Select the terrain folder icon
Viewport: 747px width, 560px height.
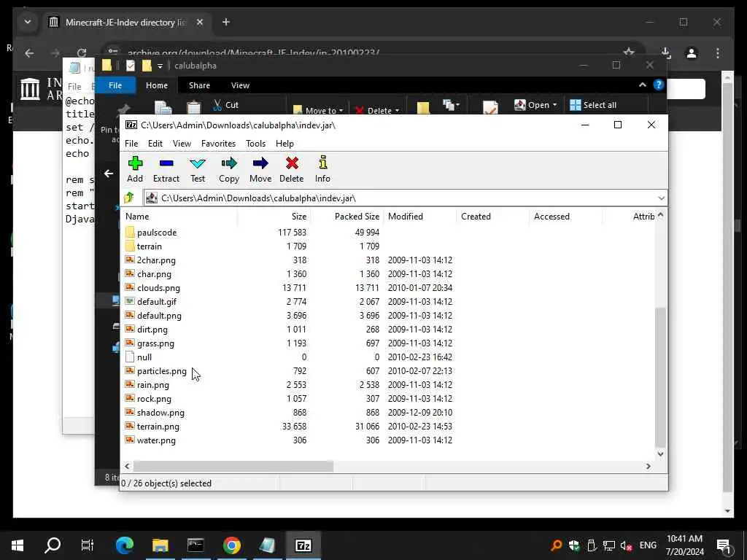pos(130,246)
